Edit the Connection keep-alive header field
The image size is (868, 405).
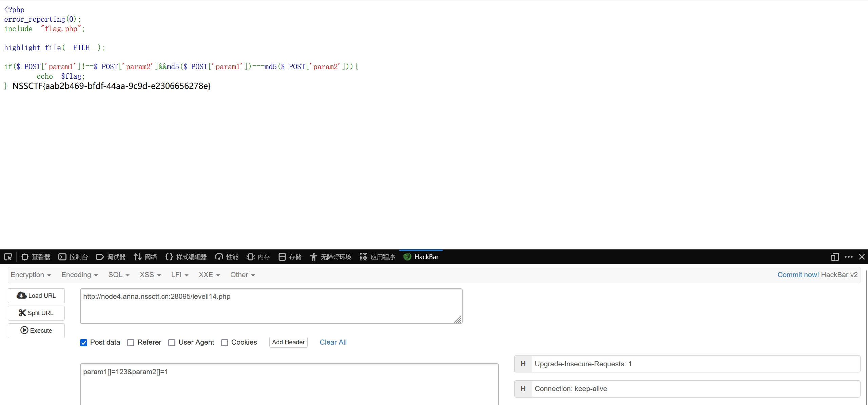(696, 389)
